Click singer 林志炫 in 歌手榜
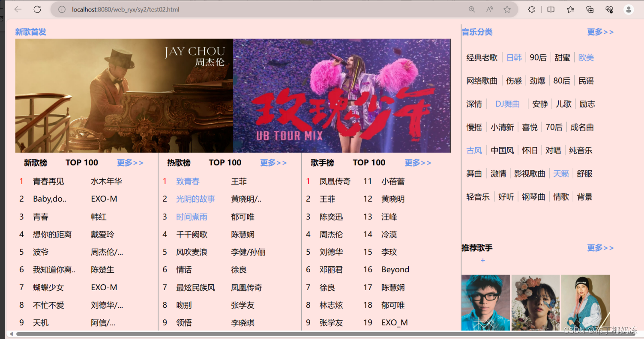Screen dimensions: 644x339 (x=331, y=305)
